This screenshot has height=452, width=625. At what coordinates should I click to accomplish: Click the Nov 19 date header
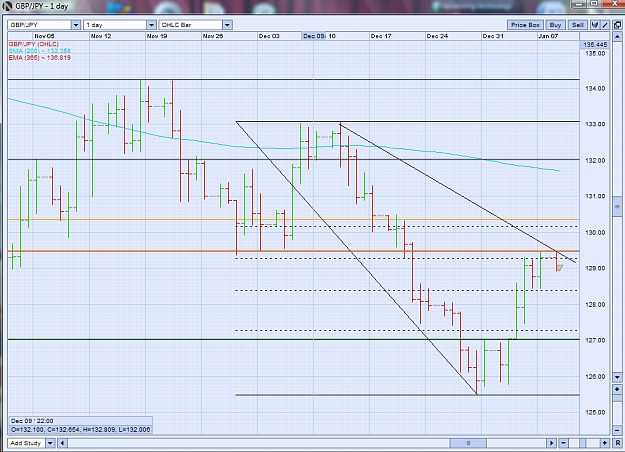point(157,36)
